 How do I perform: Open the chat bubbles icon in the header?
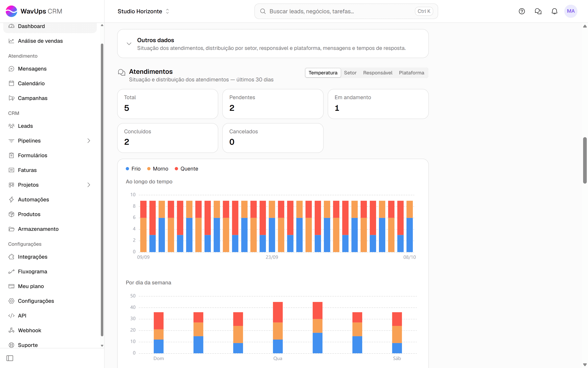click(538, 11)
